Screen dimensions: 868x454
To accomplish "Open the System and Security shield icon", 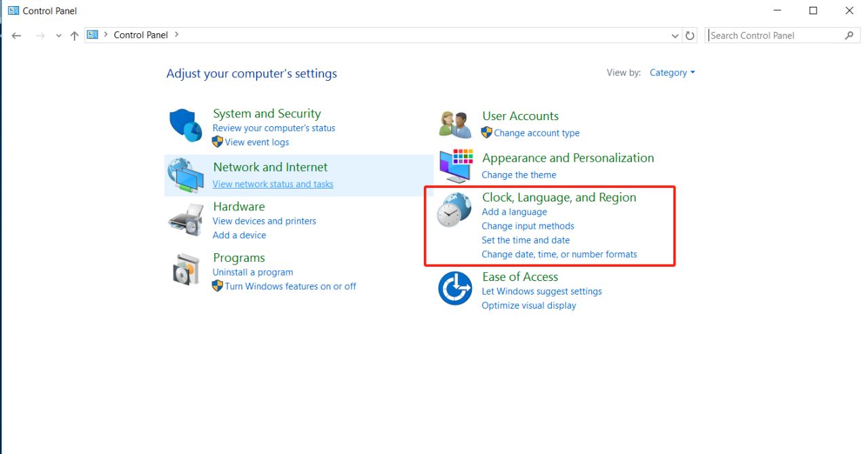I will pos(186,126).
